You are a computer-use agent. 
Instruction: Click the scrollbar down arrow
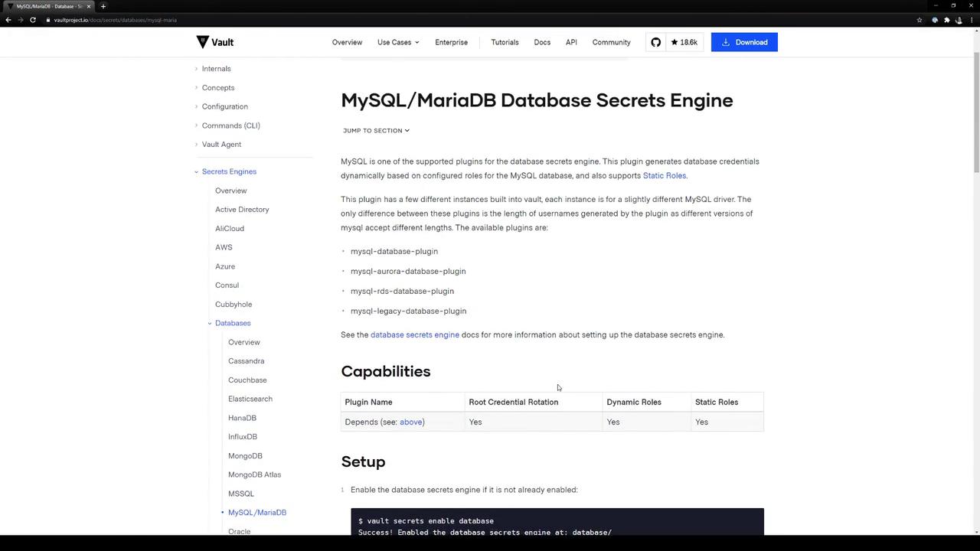(x=975, y=532)
